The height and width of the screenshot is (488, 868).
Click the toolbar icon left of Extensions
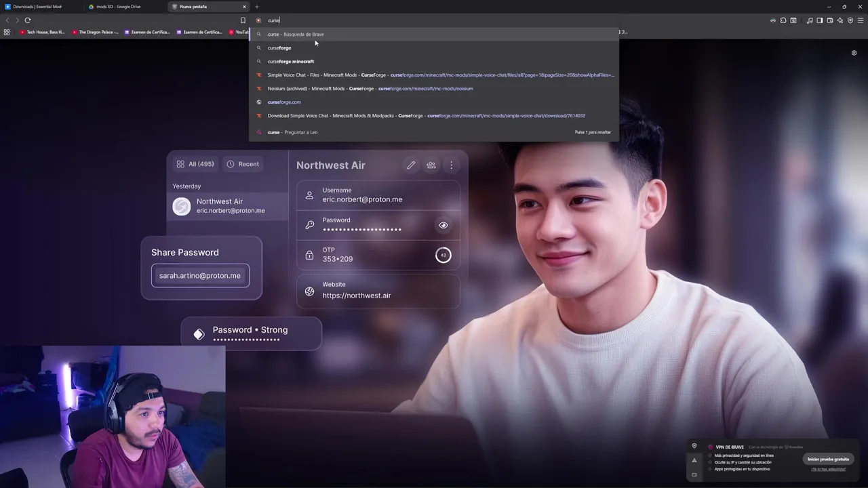(773, 20)
